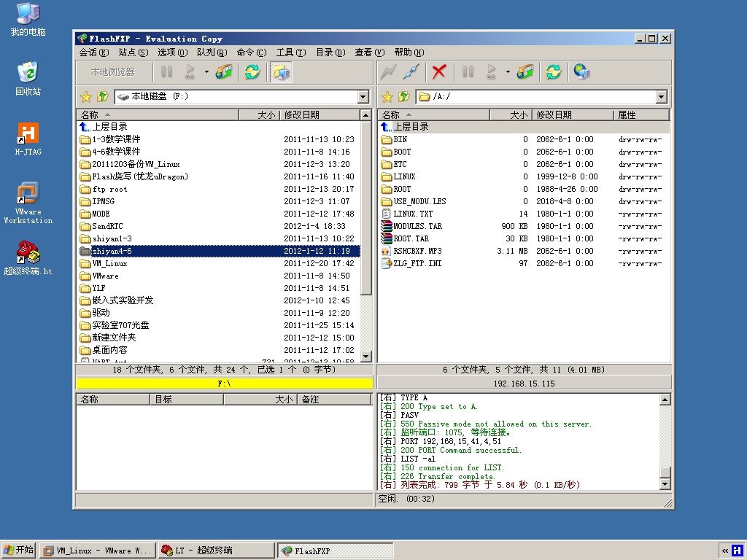Go up one folder in local pane

[x=102, y=97]
